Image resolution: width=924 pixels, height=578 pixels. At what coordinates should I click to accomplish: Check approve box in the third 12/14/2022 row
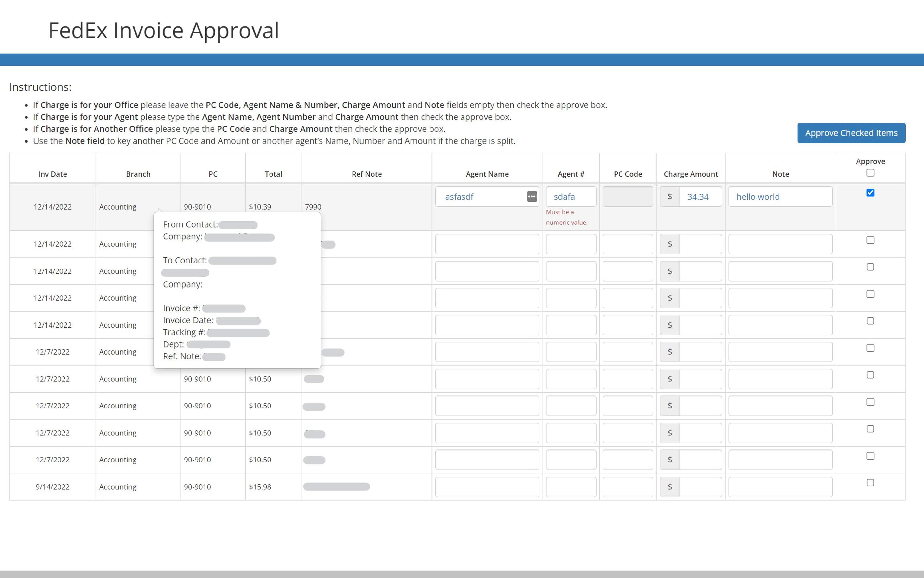pos(870,267)
